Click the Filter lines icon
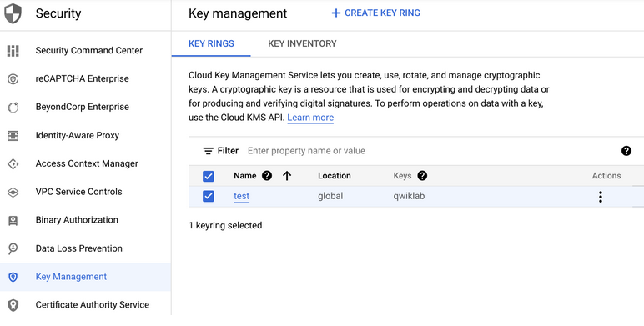 pyautogui.click(x=209, y=151)
